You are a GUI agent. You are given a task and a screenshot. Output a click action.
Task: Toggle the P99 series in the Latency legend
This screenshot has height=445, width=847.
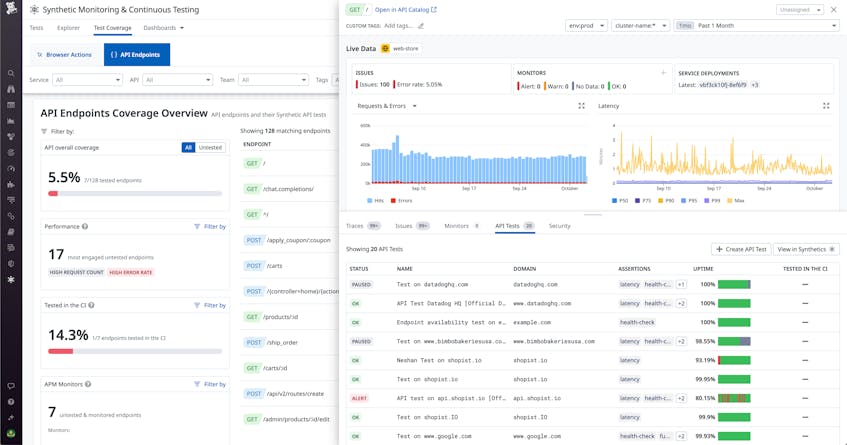(x=713, y=200)
